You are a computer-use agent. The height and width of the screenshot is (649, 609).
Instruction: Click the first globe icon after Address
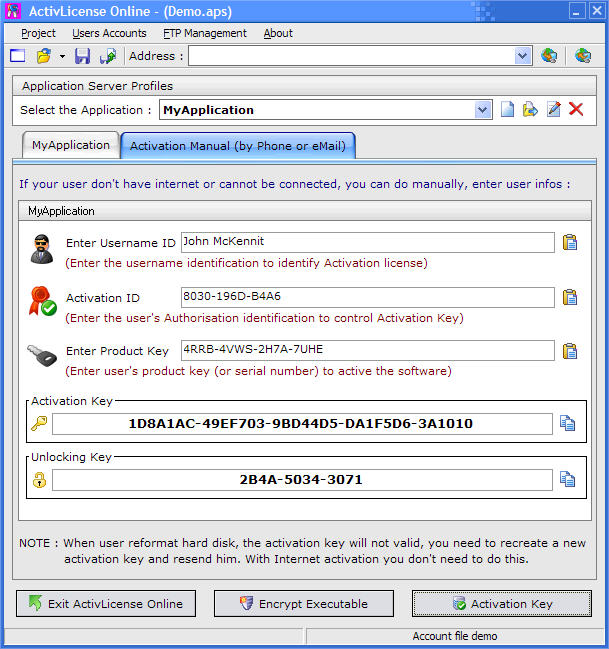coord(549,55)
